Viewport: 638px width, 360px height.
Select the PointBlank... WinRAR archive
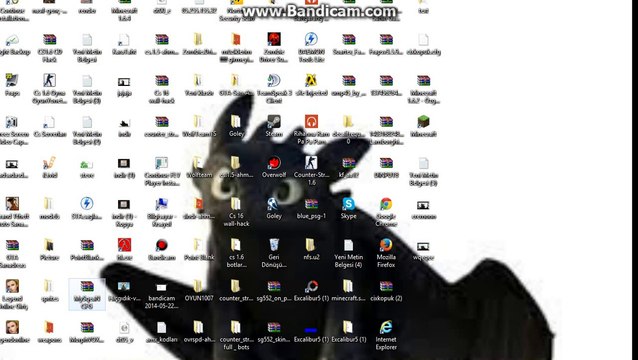click(x=87, y=249)
